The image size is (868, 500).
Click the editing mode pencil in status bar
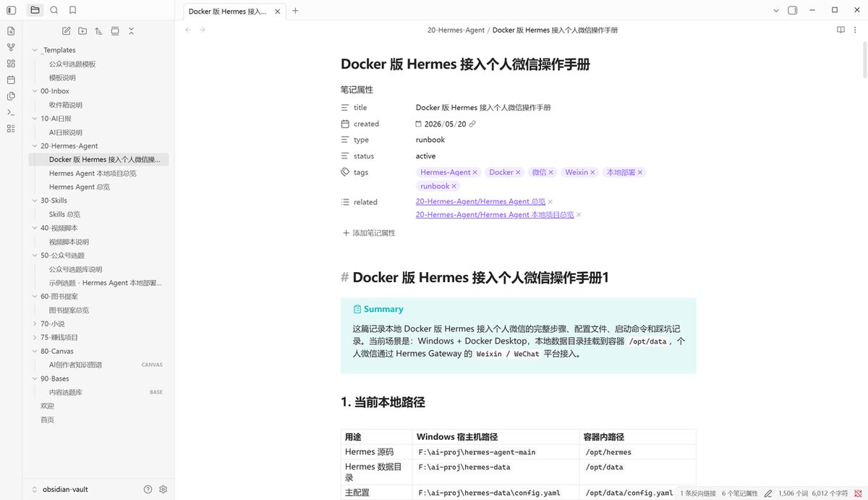point(768,493)
